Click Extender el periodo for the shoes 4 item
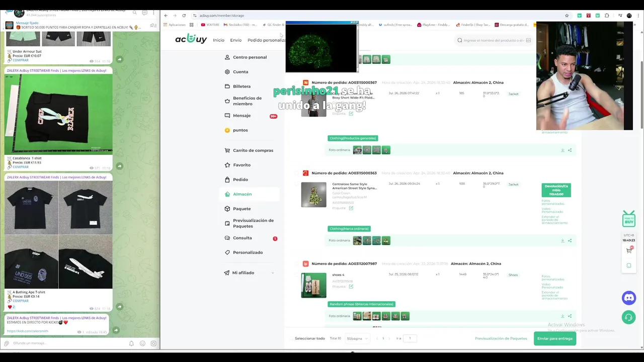This screenshot has height=362, width=644. point(554,295)
